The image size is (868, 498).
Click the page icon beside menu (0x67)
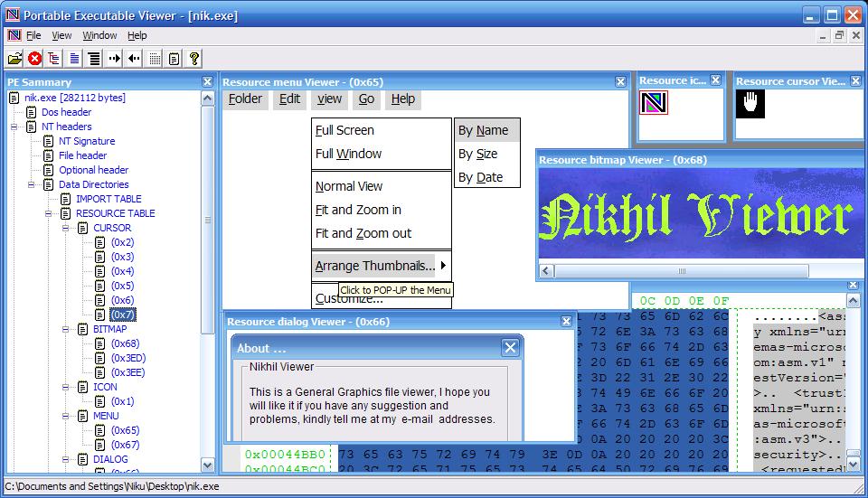(100, 445)
